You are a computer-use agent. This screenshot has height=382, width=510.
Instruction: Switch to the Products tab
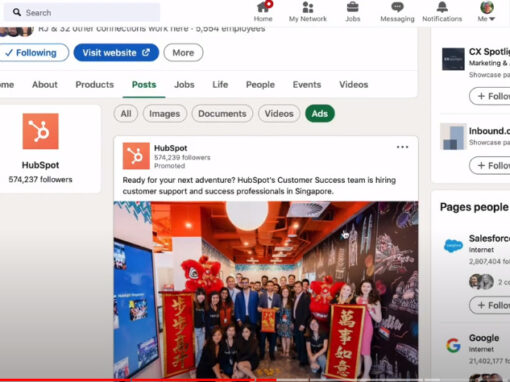click(x=95, y=85)
